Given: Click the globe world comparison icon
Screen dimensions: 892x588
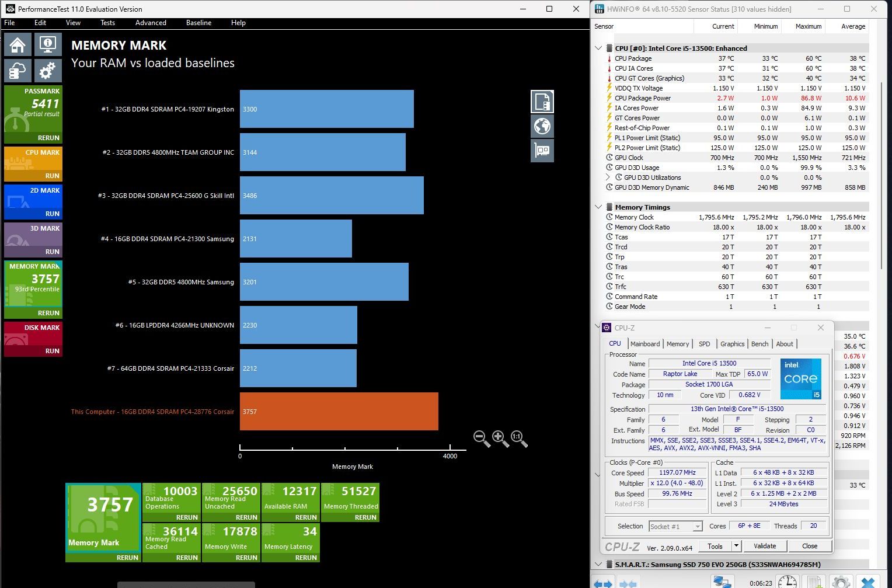Looking at the screenshot, I should (x=542, y=126).
